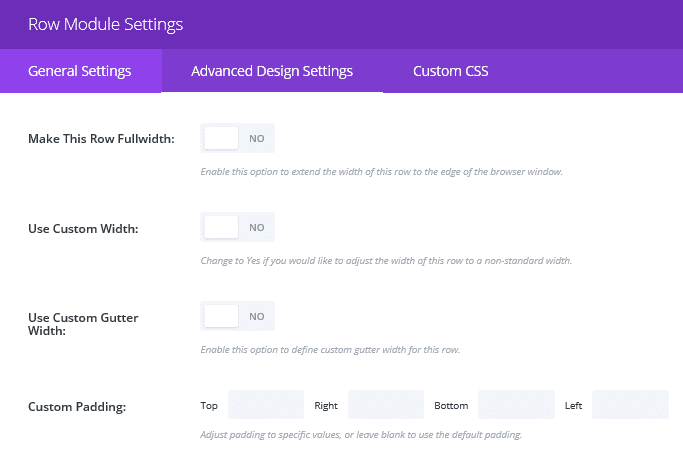The width and height of the screenshot is (683, 452).
Task: Click the Custom Padding label
Action: click(x=77, y=407)
